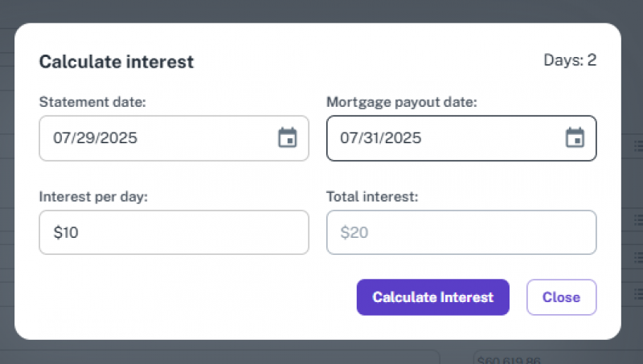Screen dimensions: 643x364
Task: Open the Mortgage payout date calendar picker
Action: click(575, 138)
